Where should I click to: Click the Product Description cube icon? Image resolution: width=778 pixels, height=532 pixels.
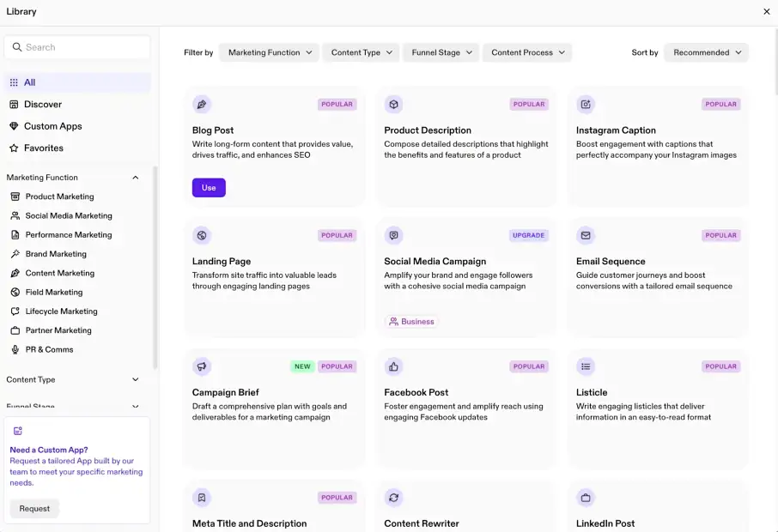(x=393, y=105)
